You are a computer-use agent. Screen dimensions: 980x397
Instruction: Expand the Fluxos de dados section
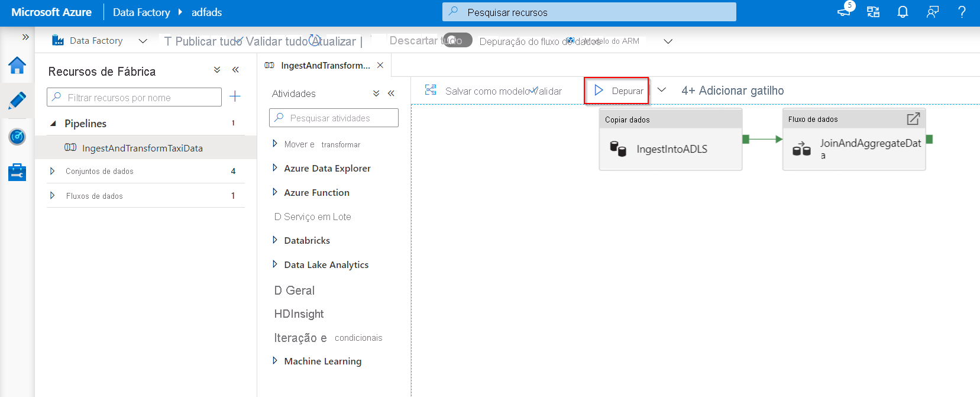(x=52, y=195)
